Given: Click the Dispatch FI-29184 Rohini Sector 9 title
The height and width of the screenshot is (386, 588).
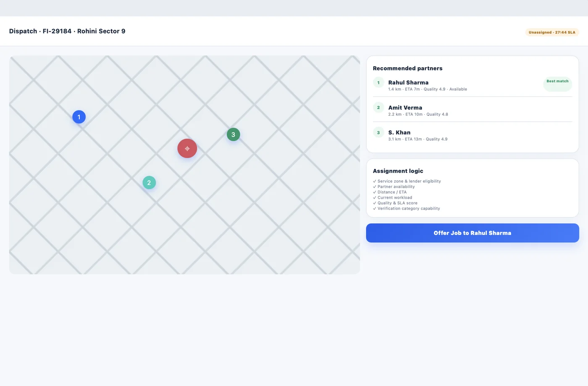Looking at the screenshot, I should pyautogui.click(x=67, y=31).
